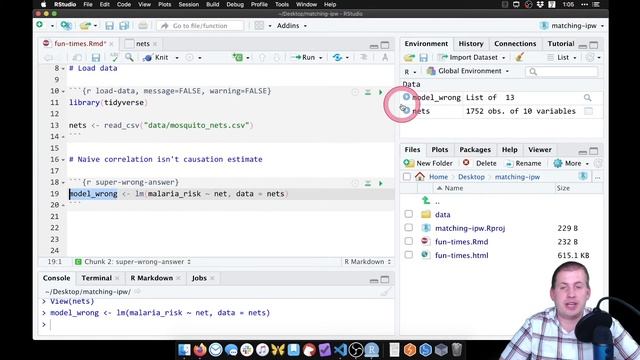640x360 pixels.
Task: Open the Addins dropdown
Action: (x=292, y=26)
